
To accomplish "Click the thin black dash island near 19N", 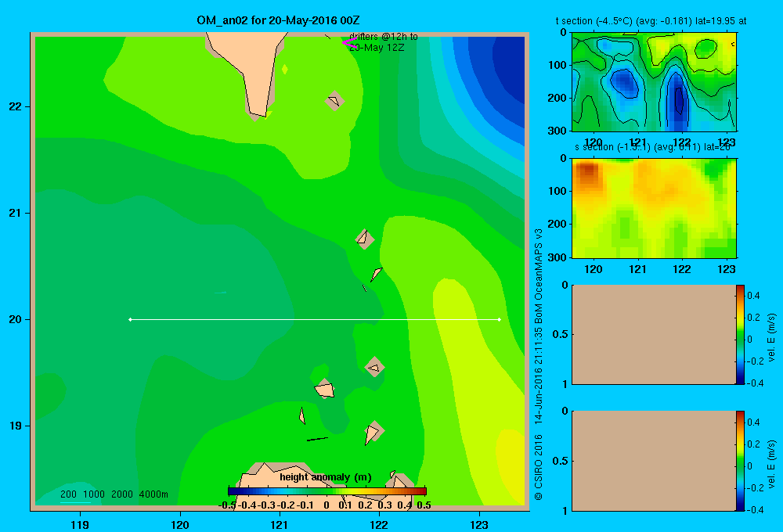I will tap(317, 439).
